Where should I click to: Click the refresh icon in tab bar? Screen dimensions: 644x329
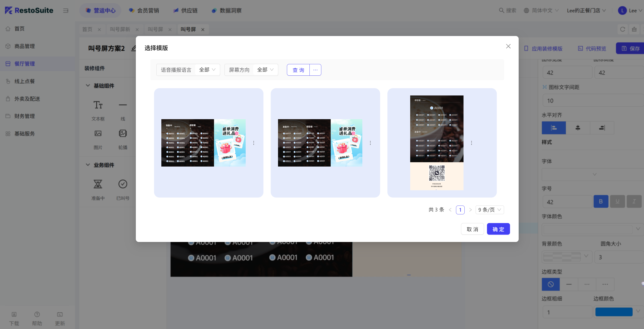point(623,29)
